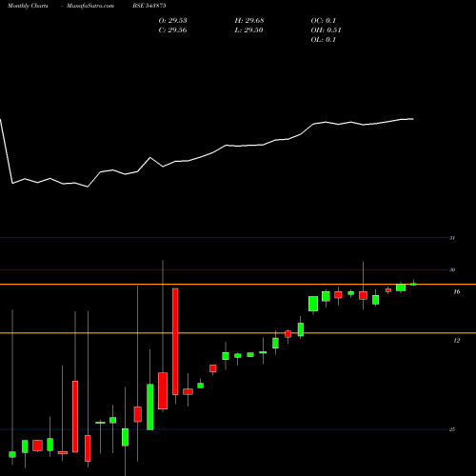Click the OH: 0.51 value
The height and width of the screenshot is (476, 476).
(x=326, y=30)
